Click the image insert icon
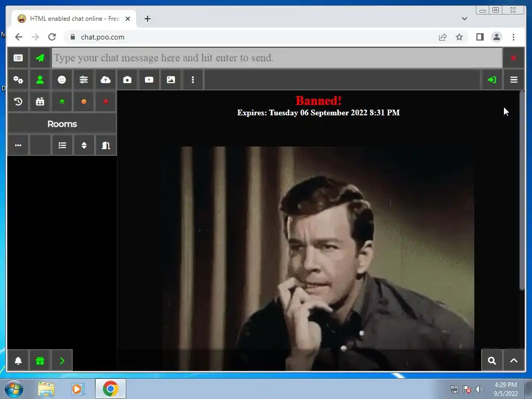The height and width of the screenshot is (399, 532). click(170, 79)
